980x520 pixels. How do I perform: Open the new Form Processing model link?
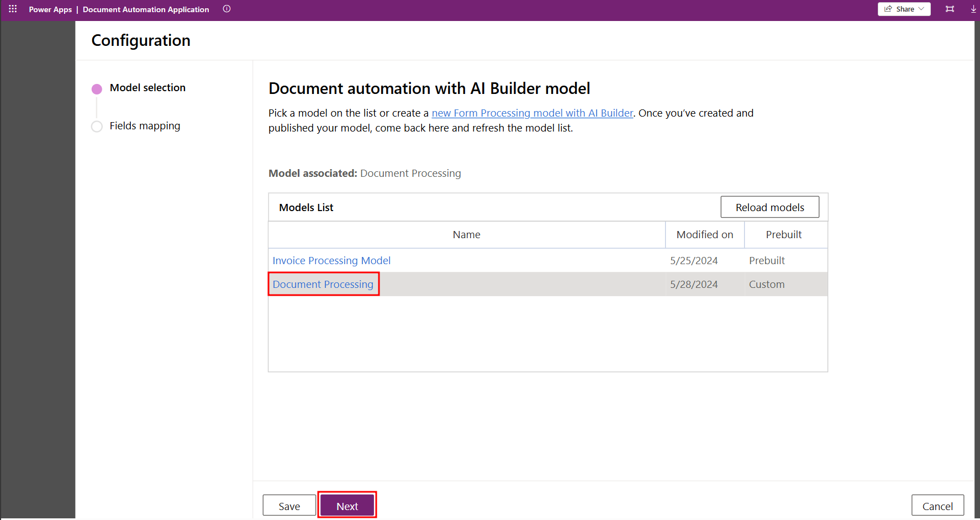532,113
